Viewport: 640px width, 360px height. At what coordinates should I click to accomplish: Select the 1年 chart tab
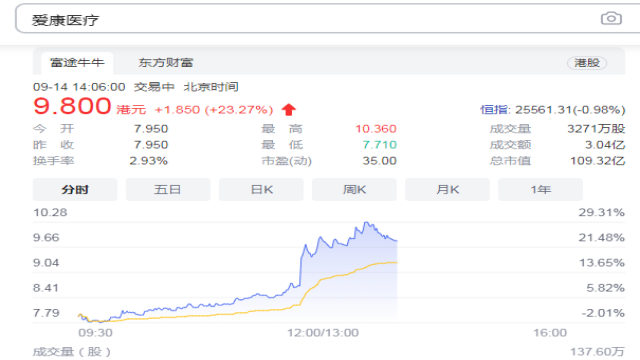tap(540, 189)
